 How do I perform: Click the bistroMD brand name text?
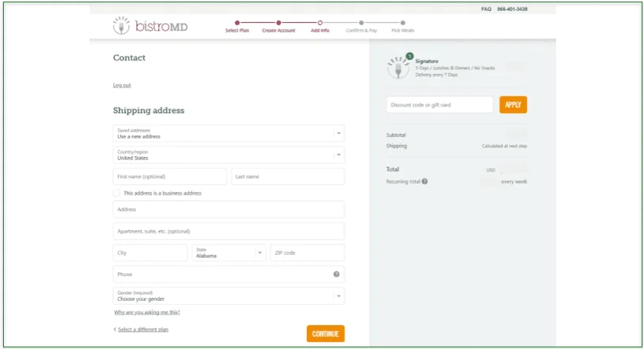point(161,26)
